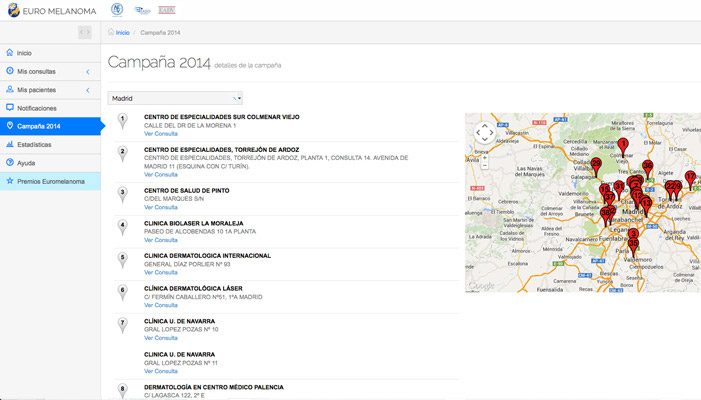Viewport: 701px width, 400px height.
Task: Click list marker number 8
Action: 122,390
